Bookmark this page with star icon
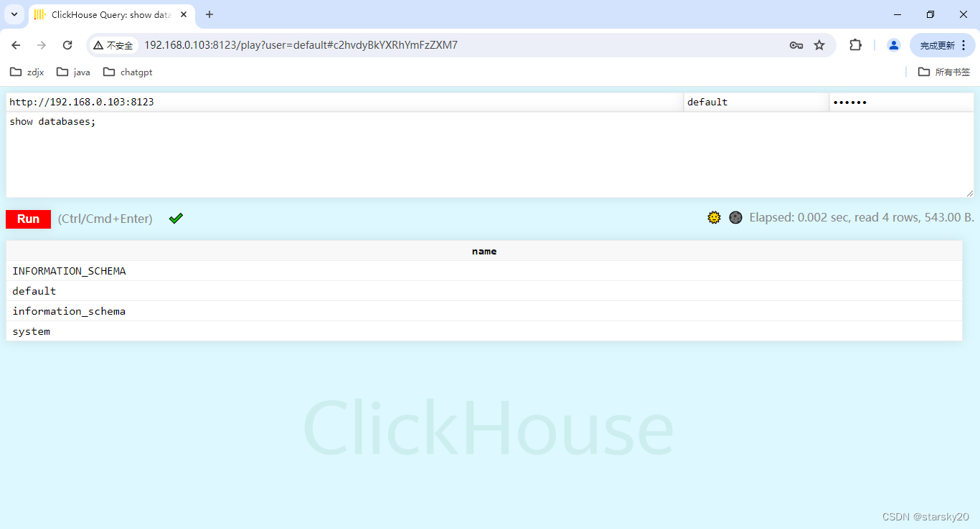 click(x=819, y=45)
